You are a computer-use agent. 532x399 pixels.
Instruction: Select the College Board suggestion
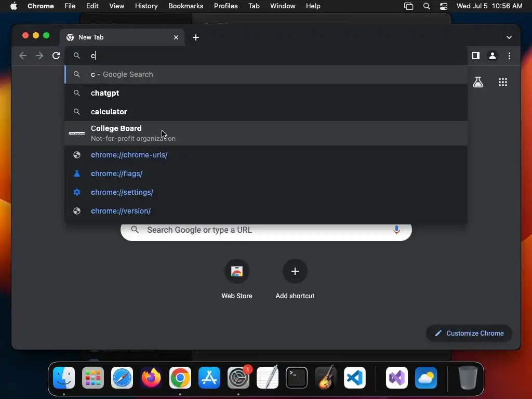[266, 134]
